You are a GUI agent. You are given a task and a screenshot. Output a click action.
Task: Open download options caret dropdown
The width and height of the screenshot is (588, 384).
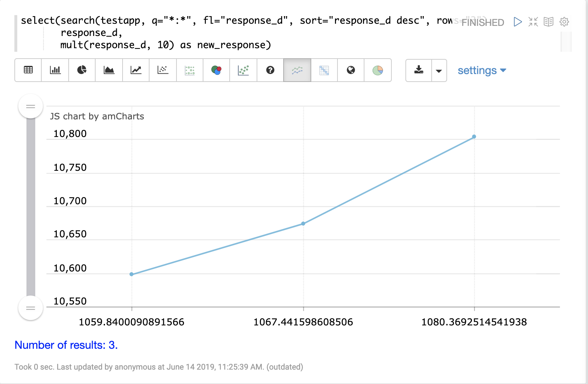(439, 70)
